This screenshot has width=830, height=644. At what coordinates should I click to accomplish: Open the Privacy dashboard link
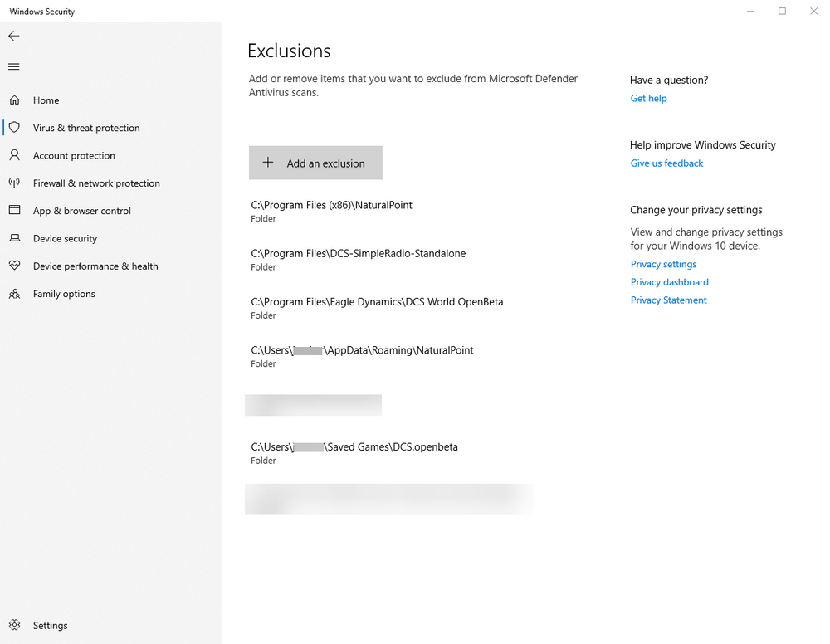[x=669, y=282]
